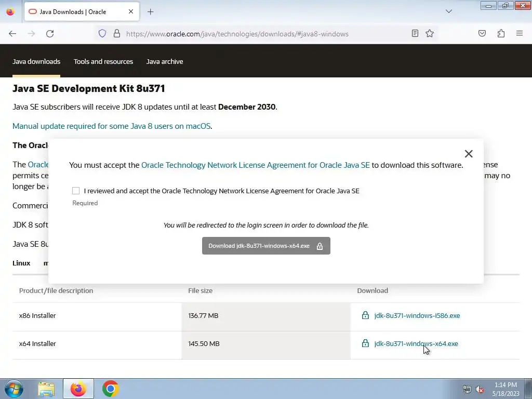Reload the current page
Image resolution: width=532 pixels, height=399 pixels.
[50, 34]
